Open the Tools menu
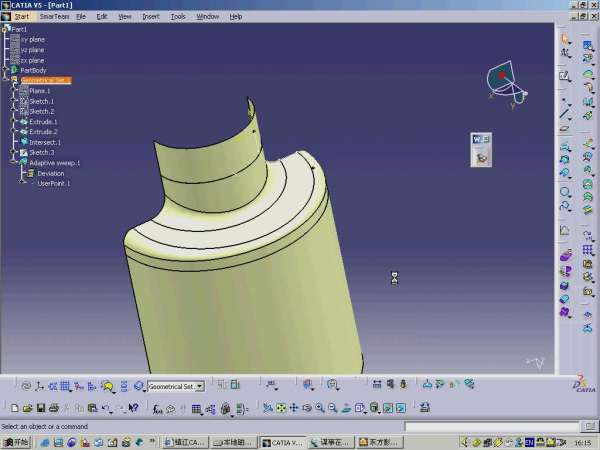The height and width of the screenshot is (450, 600). (178, 17)
